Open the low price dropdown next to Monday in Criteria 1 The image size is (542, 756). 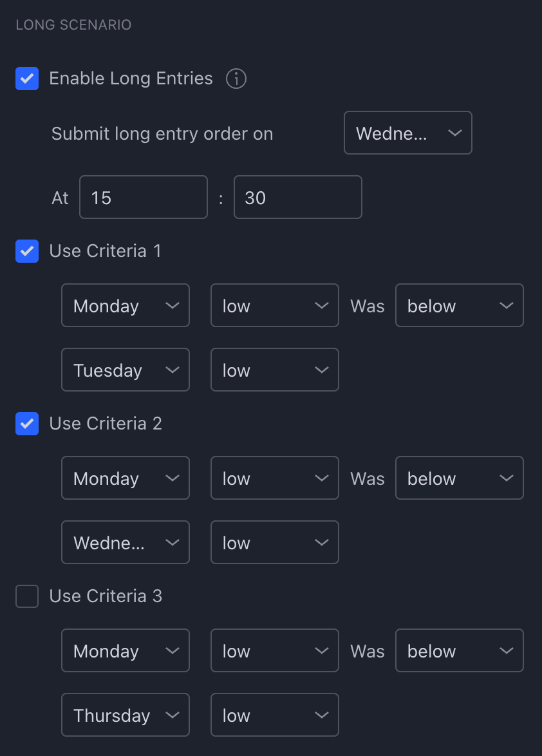[274, 305]
